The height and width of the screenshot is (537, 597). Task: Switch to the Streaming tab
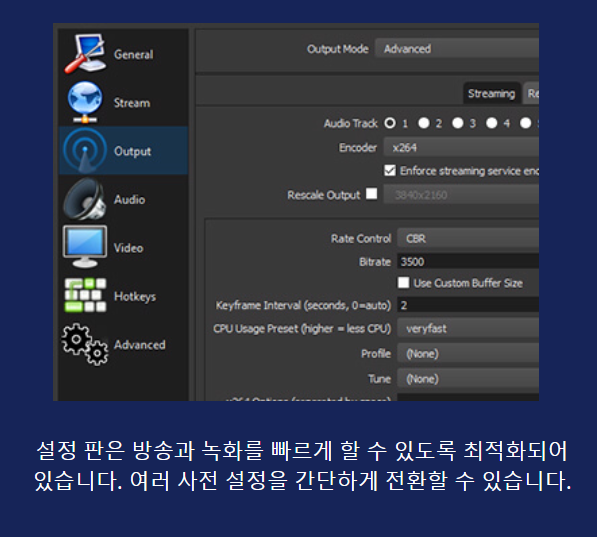pyautogui.click(x=492, y=93)
